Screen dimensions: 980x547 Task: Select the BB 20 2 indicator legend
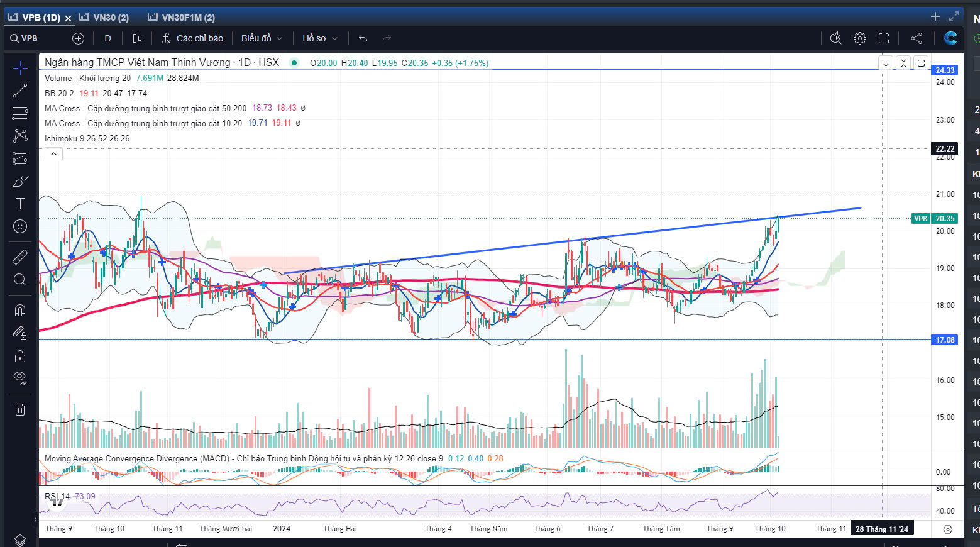(59, 93)
